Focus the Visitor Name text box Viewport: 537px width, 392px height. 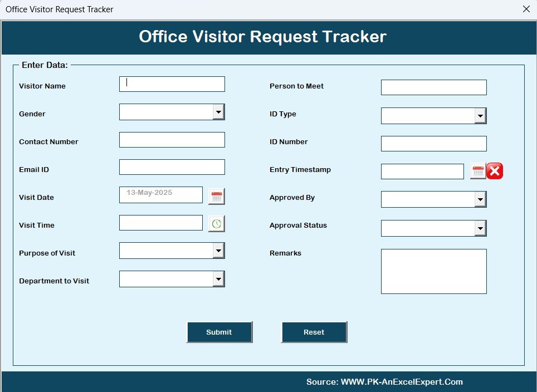172,84
